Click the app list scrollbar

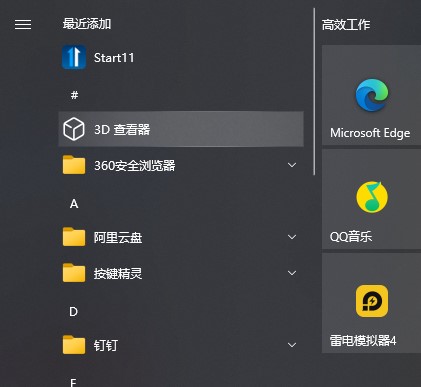(314, 92)
